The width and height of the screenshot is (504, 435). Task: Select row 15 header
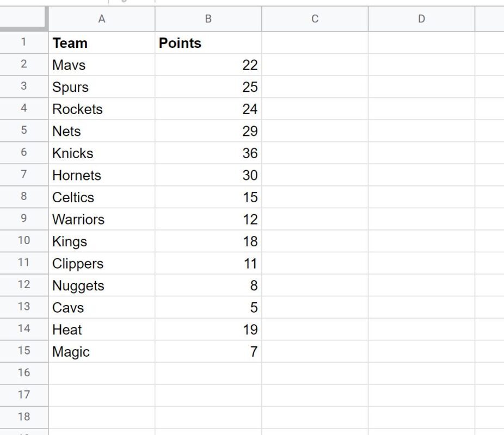(x=24, y=351)
